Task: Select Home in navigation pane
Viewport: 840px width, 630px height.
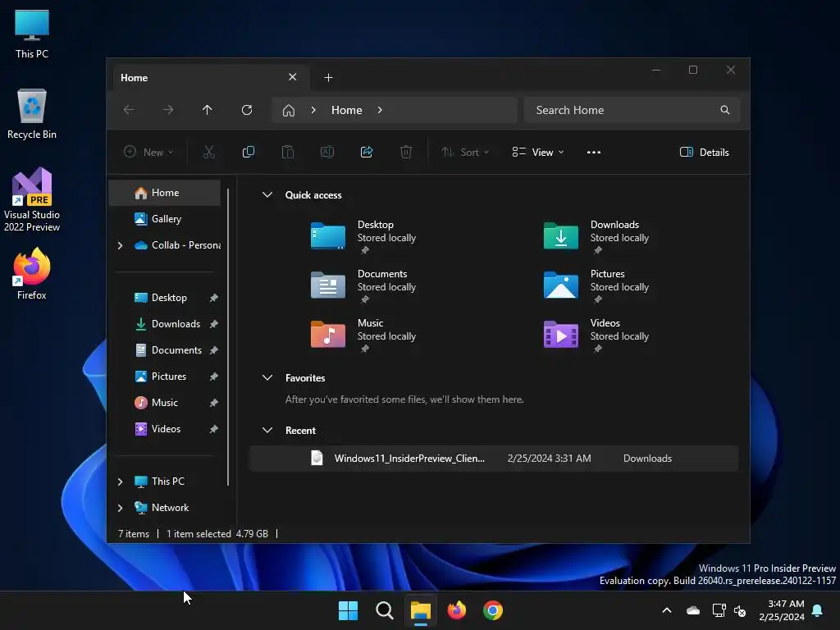Action: coord(165,193)
